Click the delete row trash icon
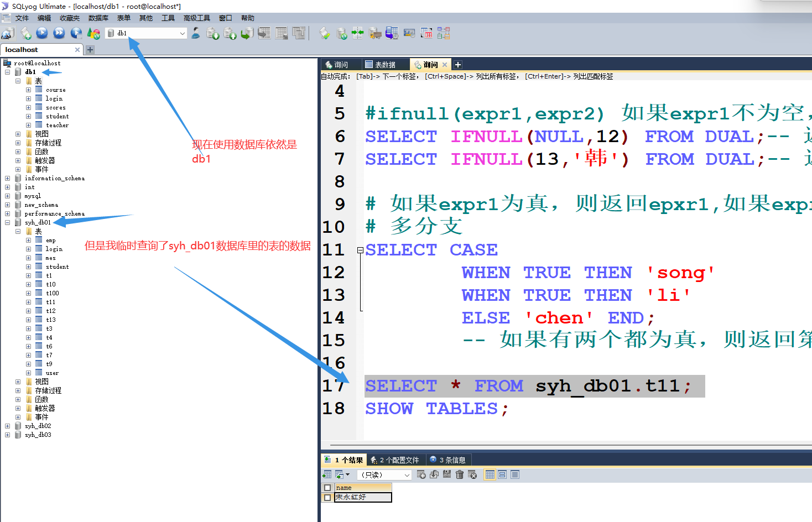 click(460, 474)
